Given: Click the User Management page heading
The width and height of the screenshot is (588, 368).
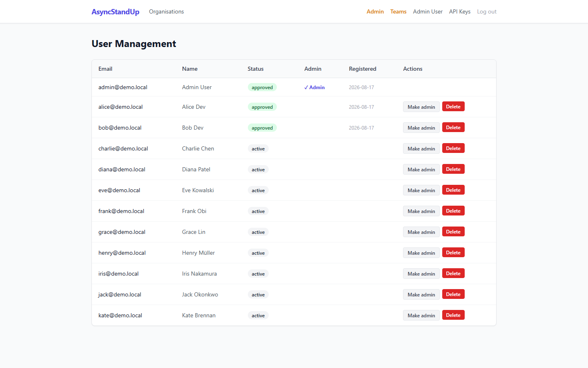Looking at the screenshot, I should click(x=134, y=44).
